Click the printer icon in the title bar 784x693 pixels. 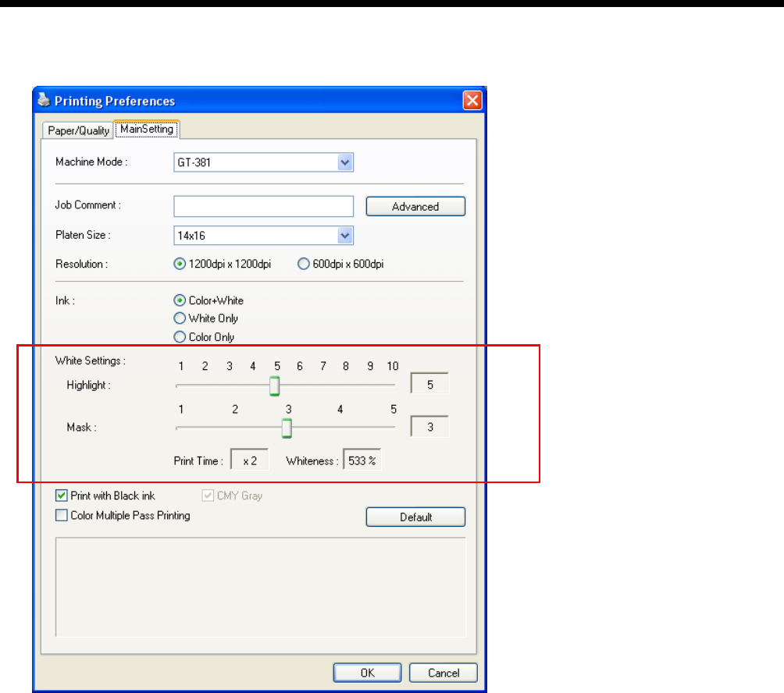[44, 100]
